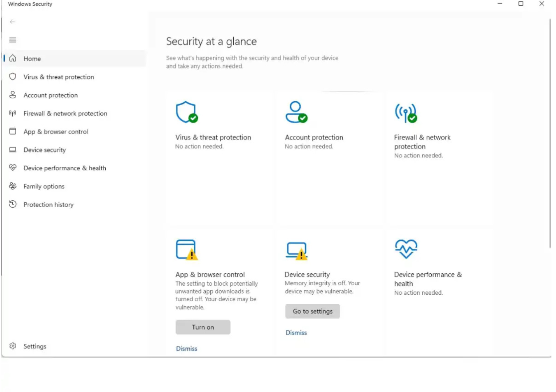Click the back arrow at top left
The height and width of the screenshot is (392, 556).
(x=12, y=21)
